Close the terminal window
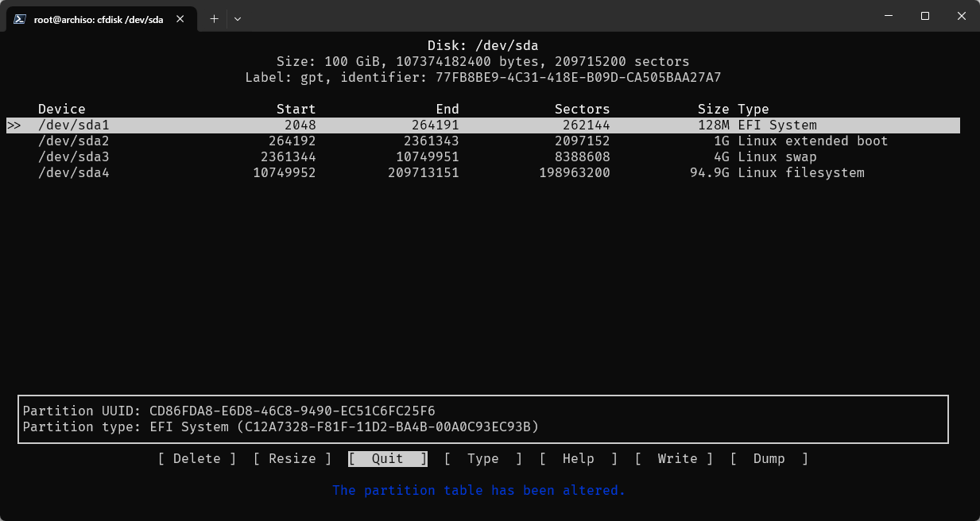This screenshot has width=980, height=521. pos(962,16)
